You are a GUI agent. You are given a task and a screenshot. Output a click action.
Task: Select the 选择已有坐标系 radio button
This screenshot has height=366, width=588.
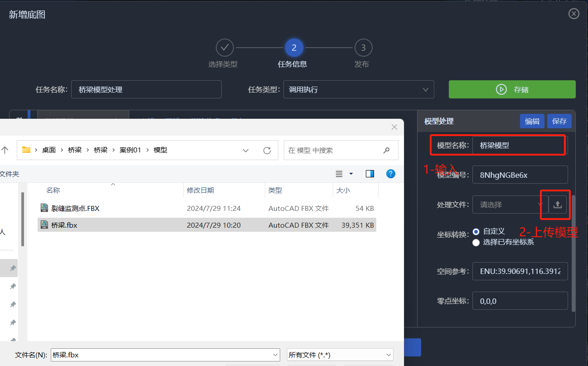pyautogui.click(x=476, y=243)
